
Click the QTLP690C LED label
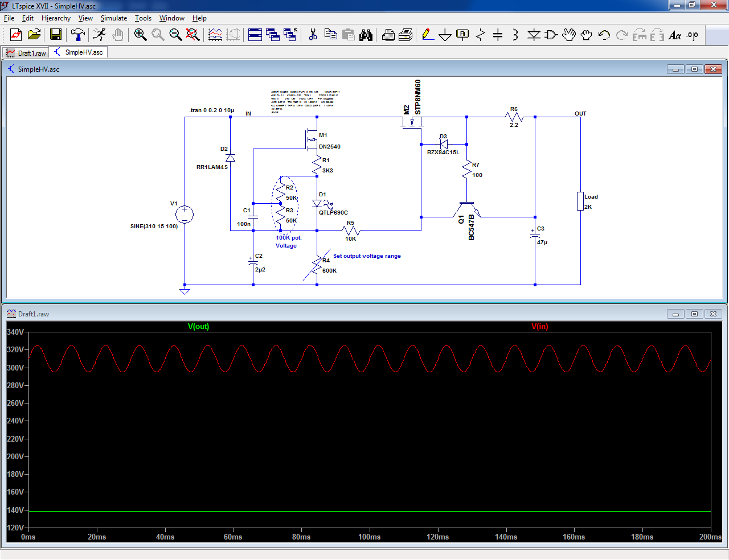pyautogui.click(x=333, y=213)
